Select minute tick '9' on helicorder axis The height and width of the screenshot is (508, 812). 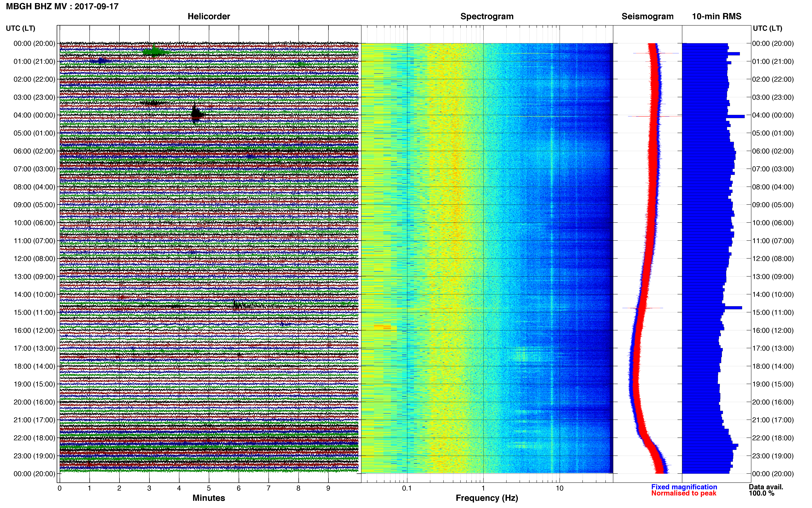(328, 488)
